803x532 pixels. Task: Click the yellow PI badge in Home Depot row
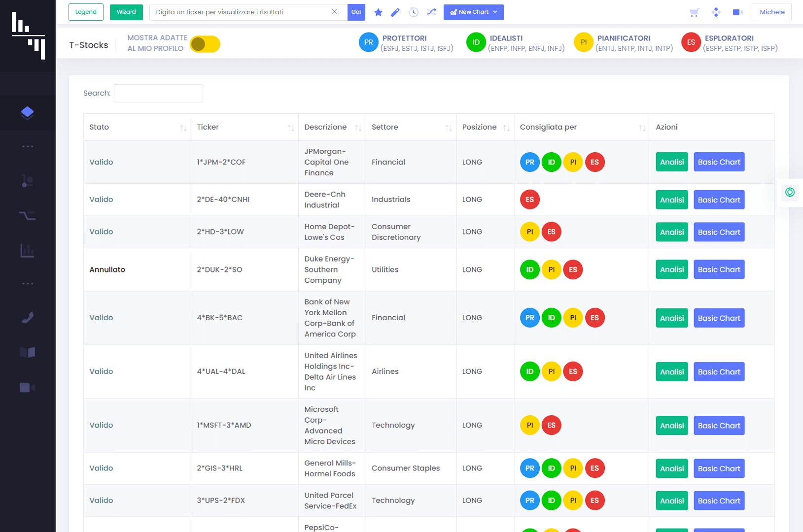(x=530, y=232)
